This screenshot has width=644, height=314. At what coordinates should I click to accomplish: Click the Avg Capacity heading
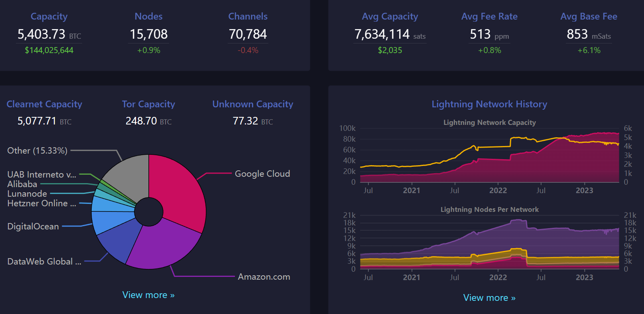click(x=390, y=16)
